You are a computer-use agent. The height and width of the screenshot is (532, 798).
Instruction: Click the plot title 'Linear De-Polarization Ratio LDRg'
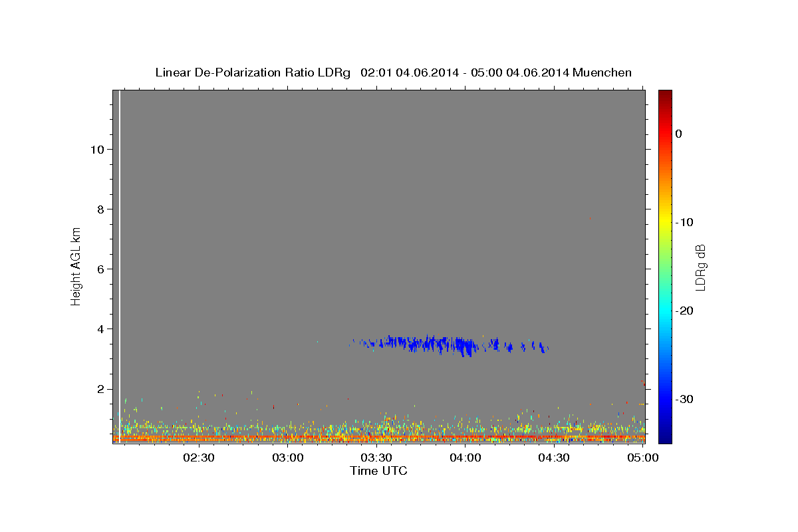[253, 72]
